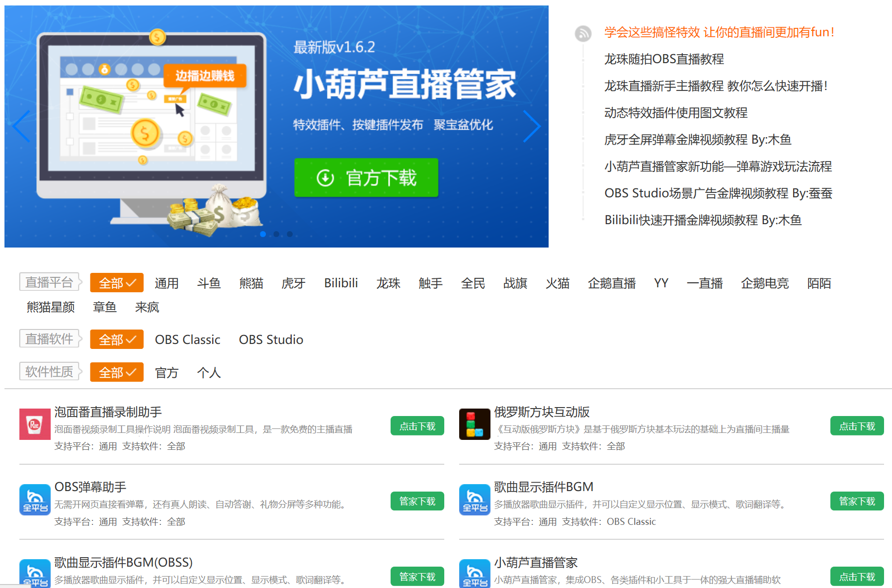The width and height of the screenshot is (892, 588).
Task: Open OBS Studio场景广告 tutorial link
Action: [719, 193]
